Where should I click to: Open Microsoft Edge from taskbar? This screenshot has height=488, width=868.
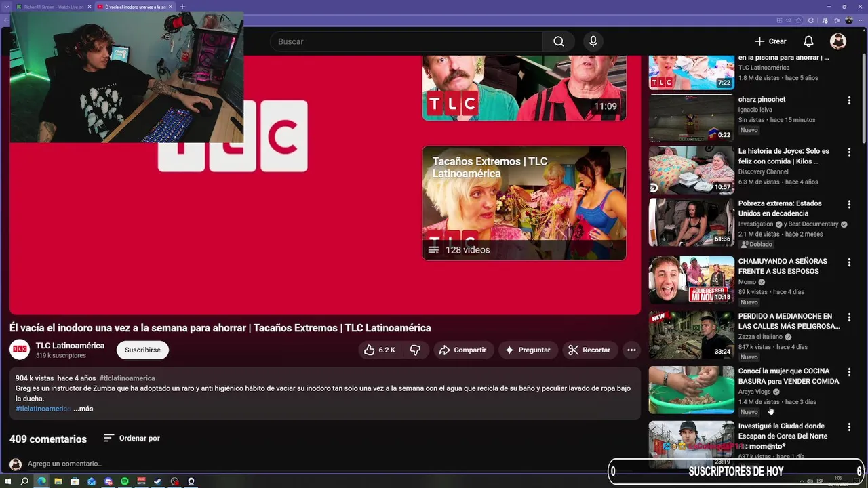tap(41, 481)
